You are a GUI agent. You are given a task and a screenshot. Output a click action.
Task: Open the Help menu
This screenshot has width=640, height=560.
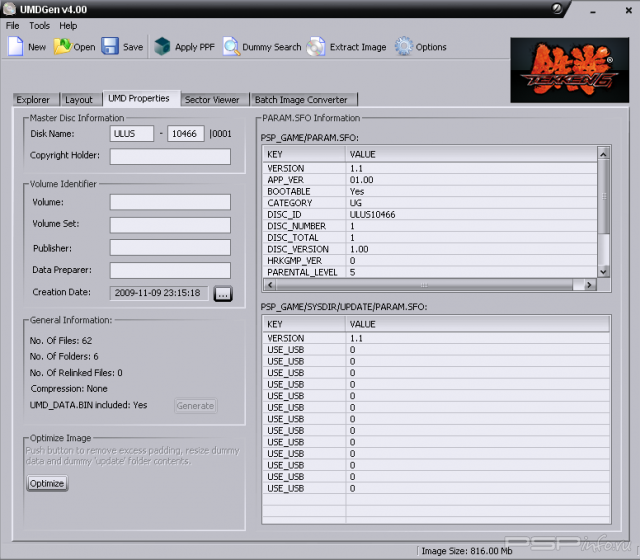[68, 25]
